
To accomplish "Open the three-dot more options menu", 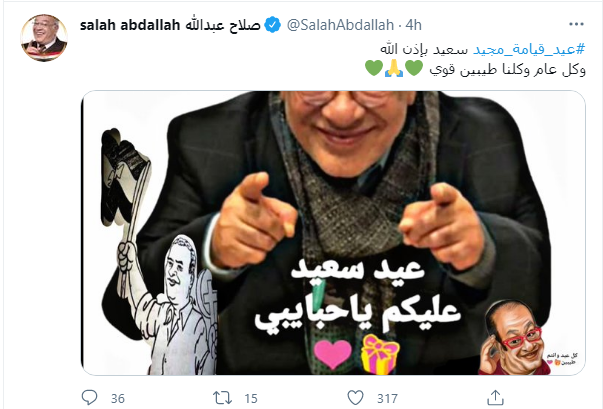I will click(x=576, y=25).
